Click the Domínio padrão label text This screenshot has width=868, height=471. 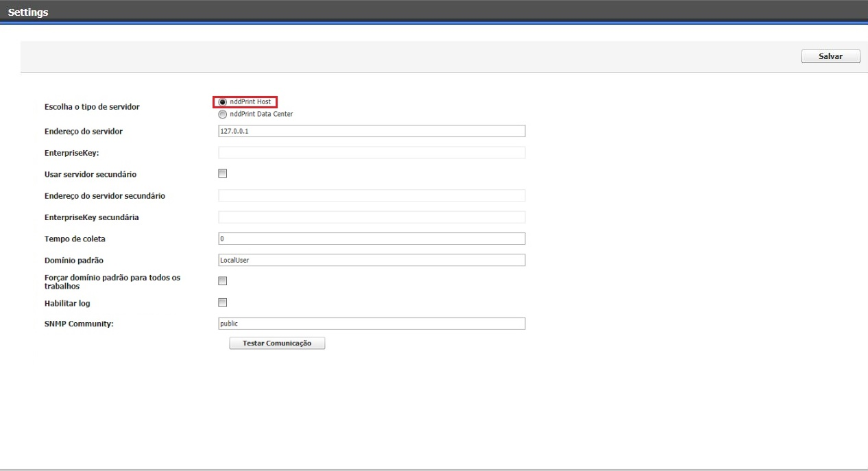(73, 261)
